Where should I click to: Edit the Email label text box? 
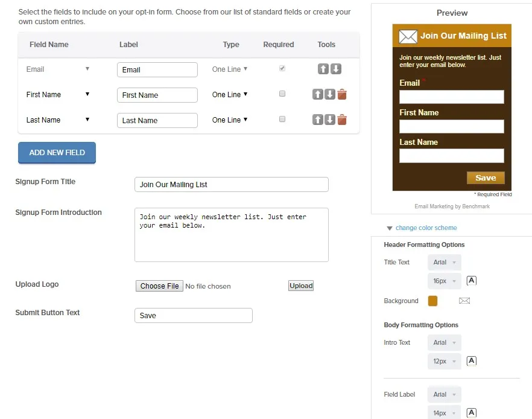click(157, 69)
